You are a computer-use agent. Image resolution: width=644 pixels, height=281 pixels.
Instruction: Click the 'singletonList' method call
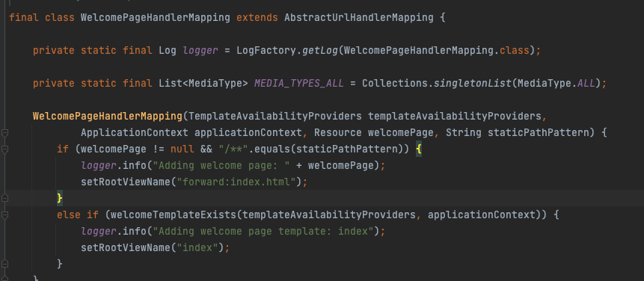[x=472, y=83]
